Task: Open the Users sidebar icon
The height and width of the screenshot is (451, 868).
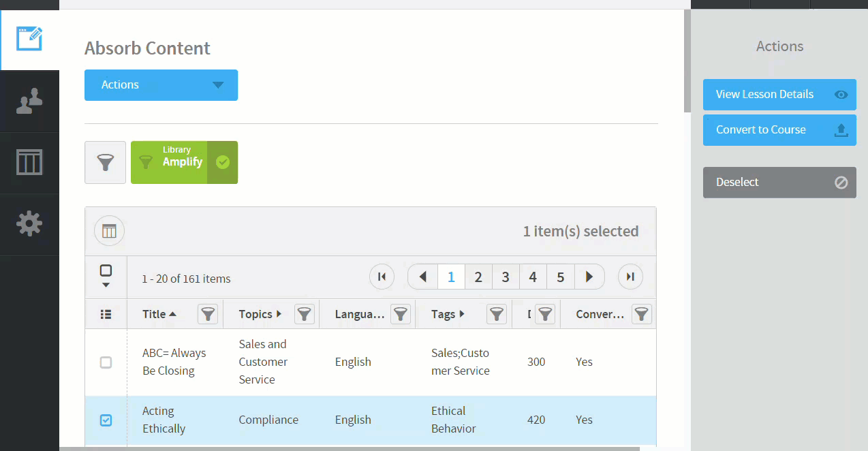Action: (x=29, y=101)
